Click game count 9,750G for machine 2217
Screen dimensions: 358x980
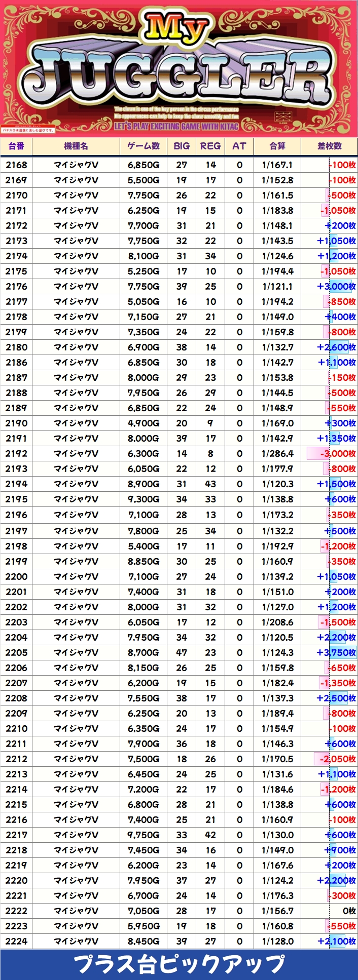pyautogui.click(x=144, y=835)
